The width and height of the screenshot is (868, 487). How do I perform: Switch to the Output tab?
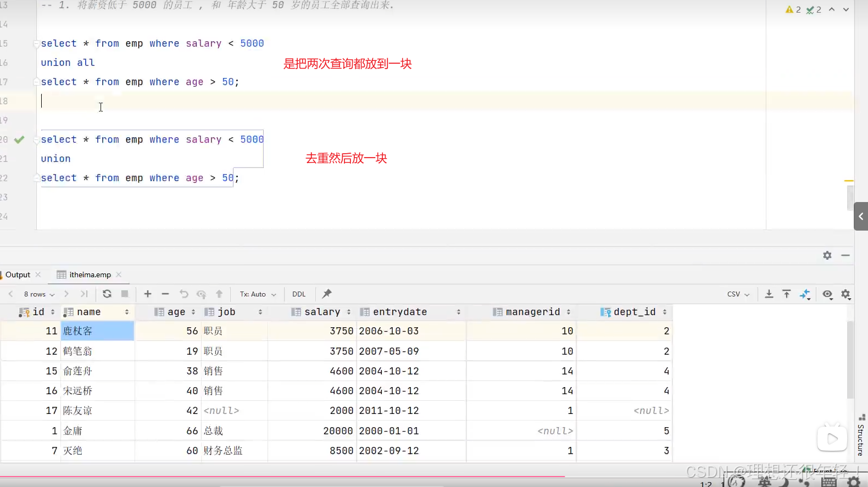pos(18,275)
